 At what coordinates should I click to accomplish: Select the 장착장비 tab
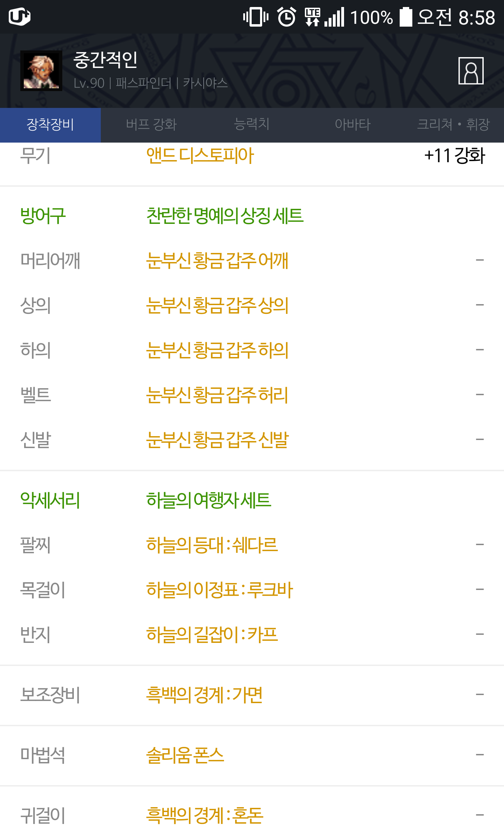click(x=50, y=125)
